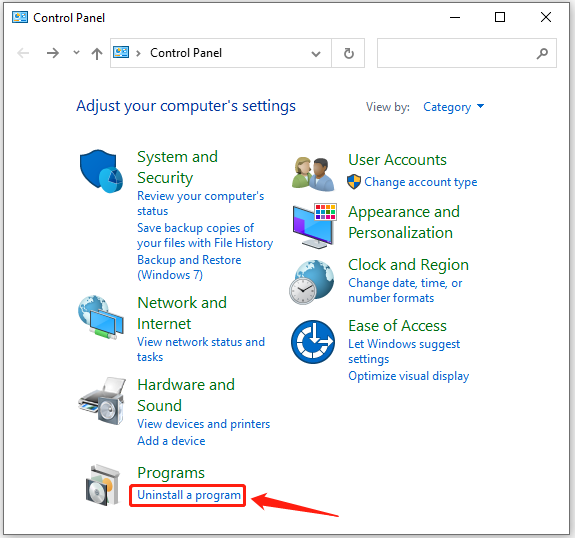Go up one level with up arrow
575x538 pixels.
pos(97,54)
